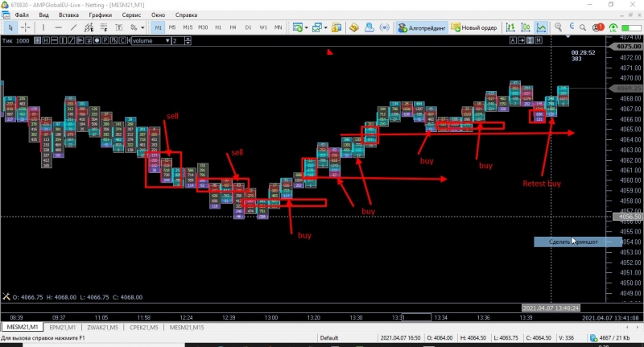Click the R icon in cluster toolbar
This screenshot has width=644, height=347.
(x=114, y=40)
